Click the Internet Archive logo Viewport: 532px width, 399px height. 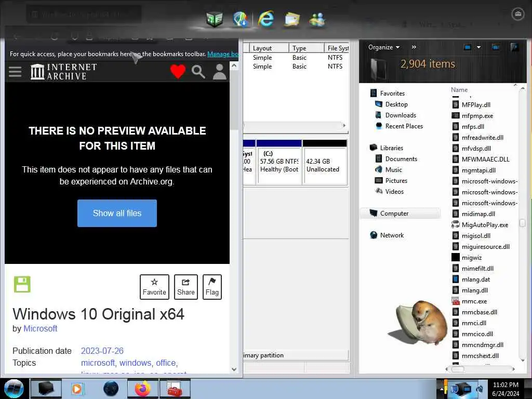(x=63, y=72)
